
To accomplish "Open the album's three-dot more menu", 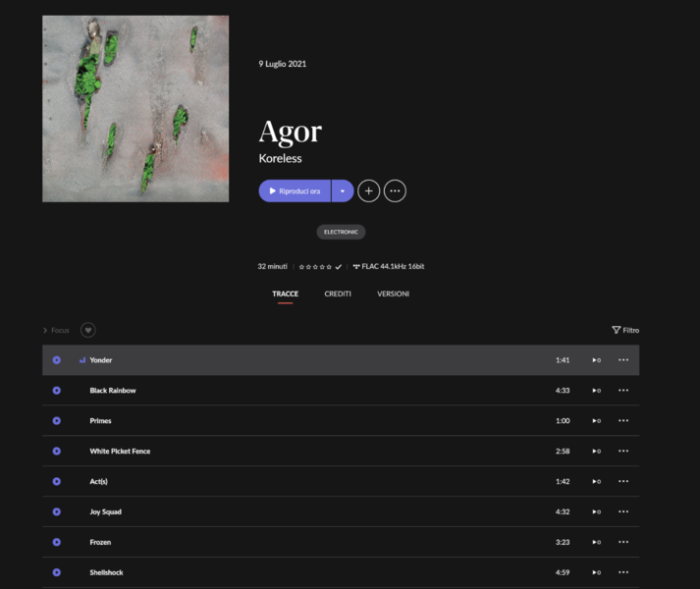I will [395, 190].
